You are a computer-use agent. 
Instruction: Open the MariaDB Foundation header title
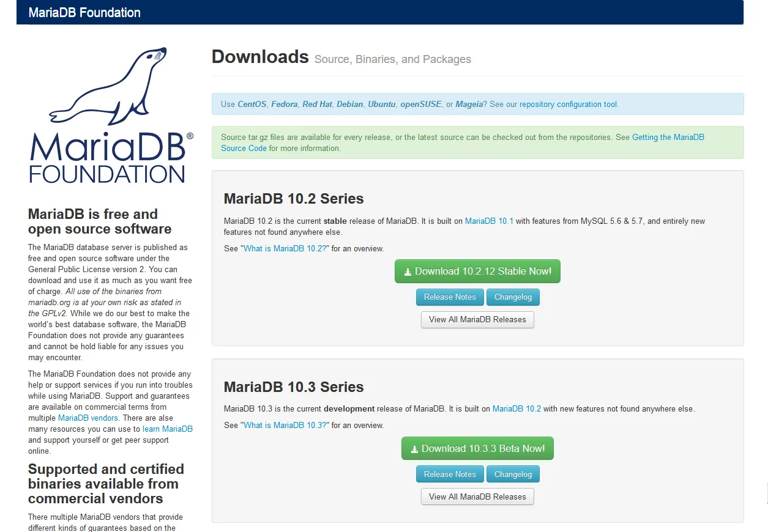[x=84, y=12]
